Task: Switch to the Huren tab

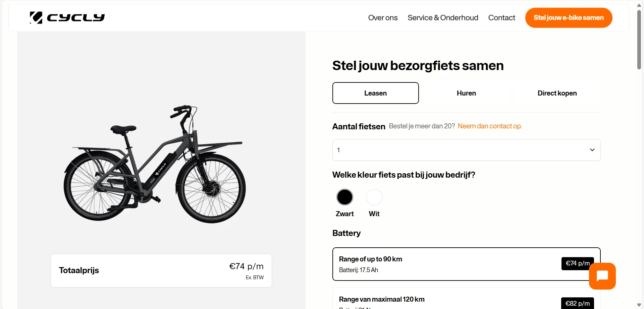Action: point(466,93)
